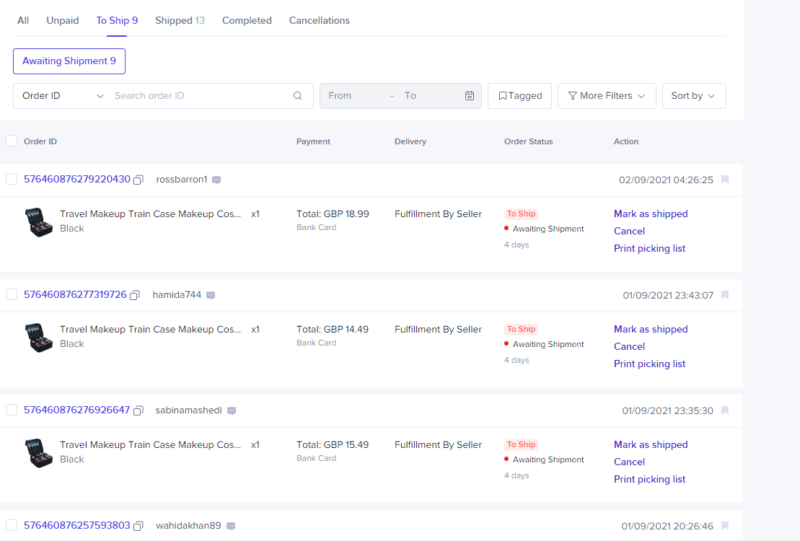Screen dimensions: 800x541
Task: Click Mark as shipped for rossbarron1 order
Action: (650, 214)
